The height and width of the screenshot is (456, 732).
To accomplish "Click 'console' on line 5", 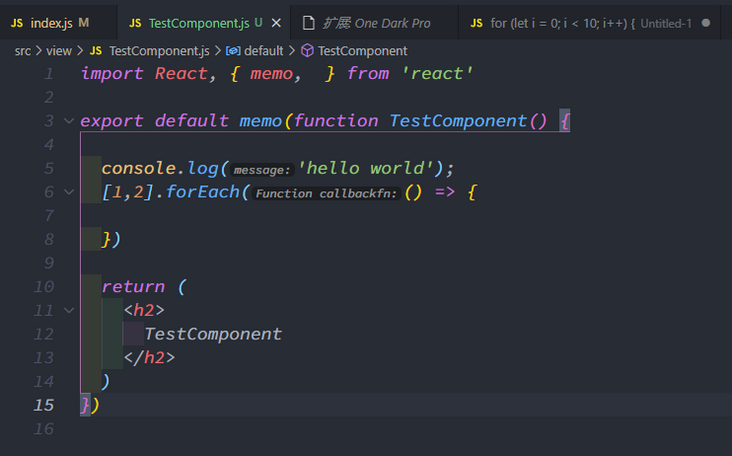I will [139, 168].
